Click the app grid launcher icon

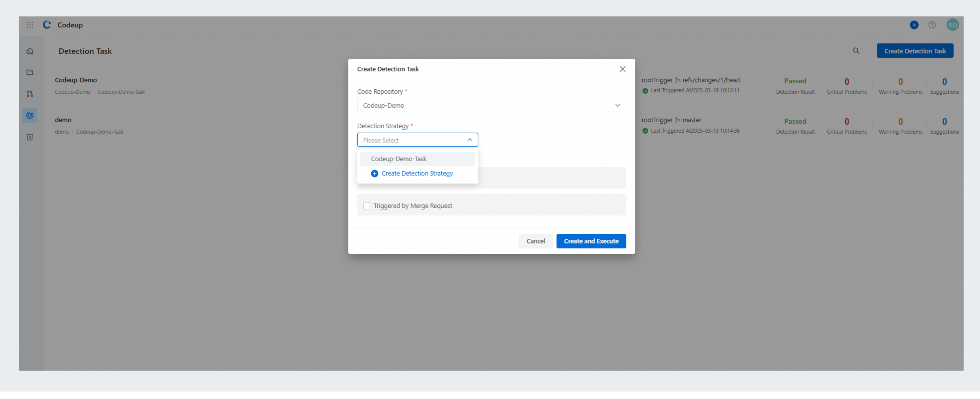[30, 25]
